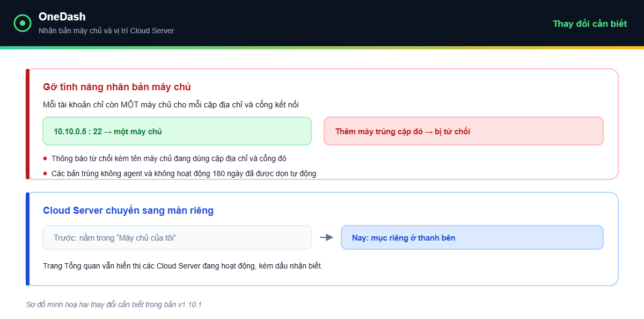The width and height of the screenshot is (644, 319).
Task: Click bullet text 'Các bản trùng không agent'
Action: pos(184,173)
